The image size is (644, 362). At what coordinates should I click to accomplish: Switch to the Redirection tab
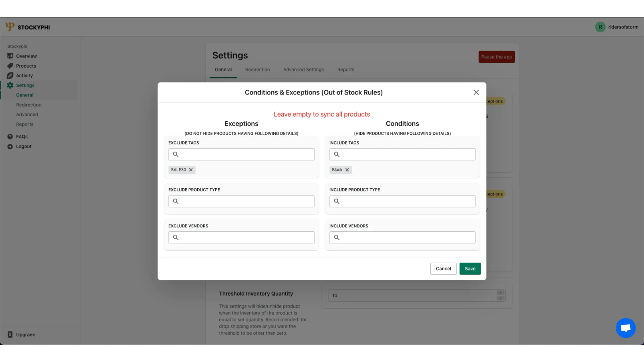click(258, 70)
